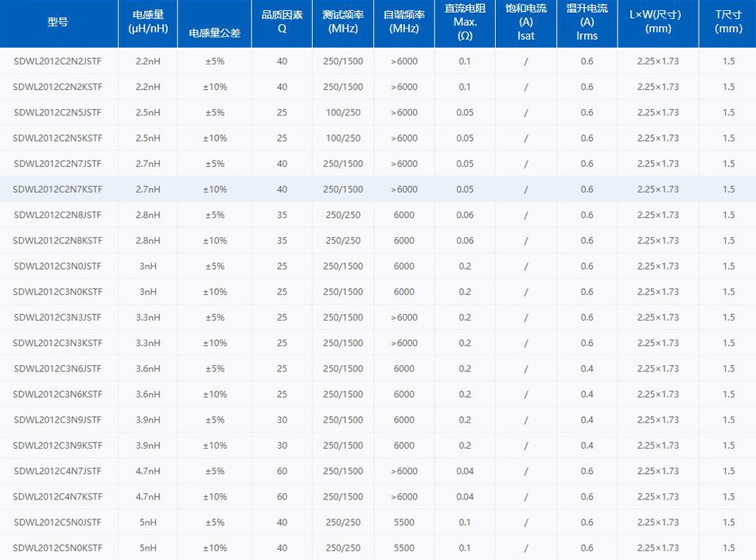The image size is (756, 560).
Task: Select model SDWL2012C3N6KSTF
Action: [x=57, y=395]
